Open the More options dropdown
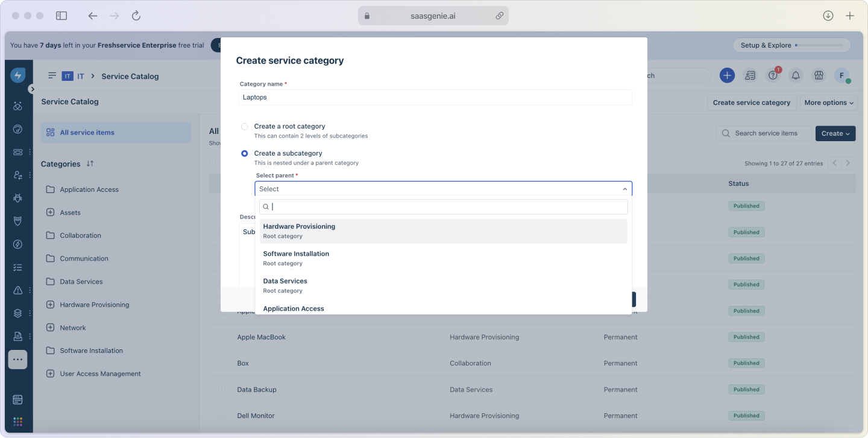868x438 pixels. pyautogui.click(x=829, y=103)
